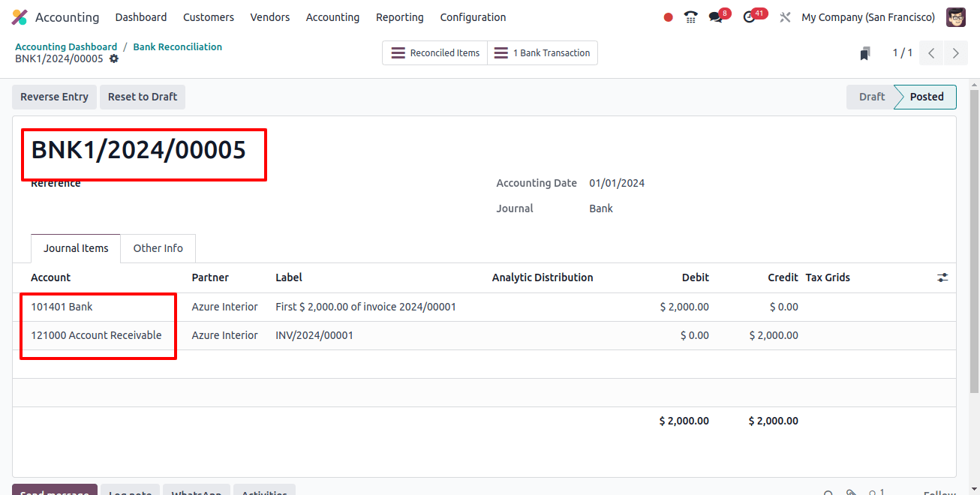Open the Configuration menu
The image size is (980, 495).
click(473, 17)
